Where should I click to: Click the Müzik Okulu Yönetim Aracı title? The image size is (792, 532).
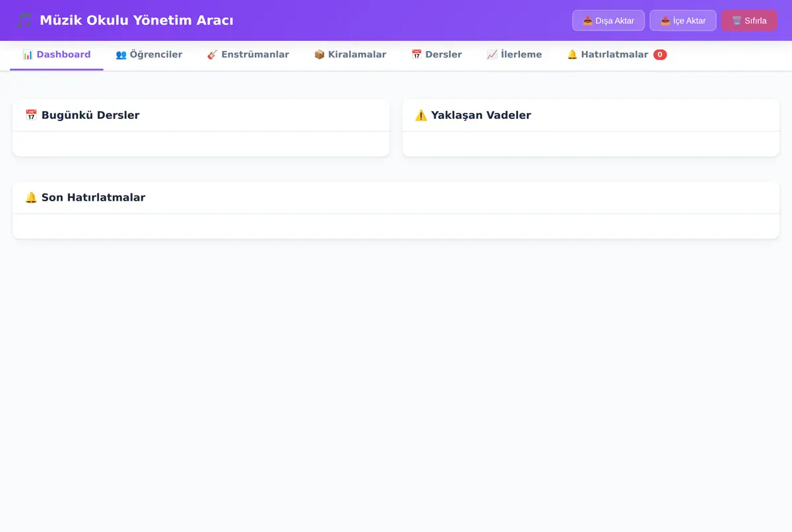coord(137,20)
